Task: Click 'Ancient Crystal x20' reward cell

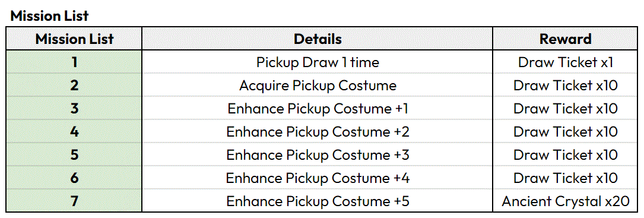Action: 565,201
